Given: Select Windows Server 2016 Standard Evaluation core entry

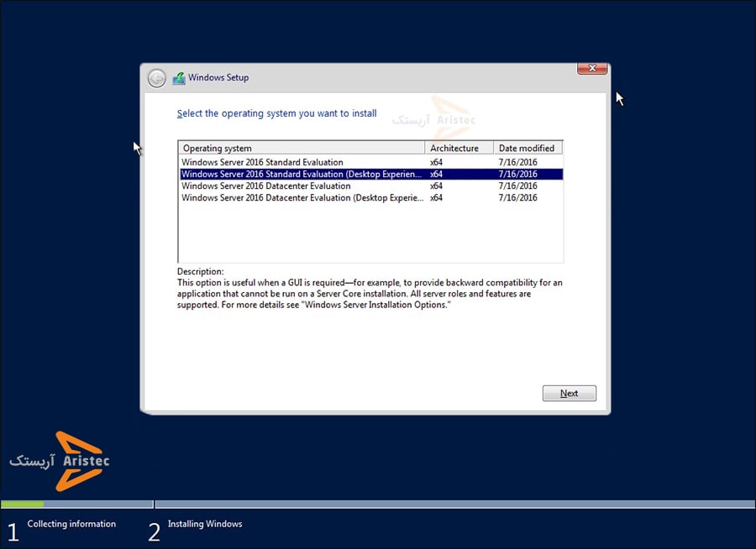Looking at the screenshot, I should coord(262,162).
